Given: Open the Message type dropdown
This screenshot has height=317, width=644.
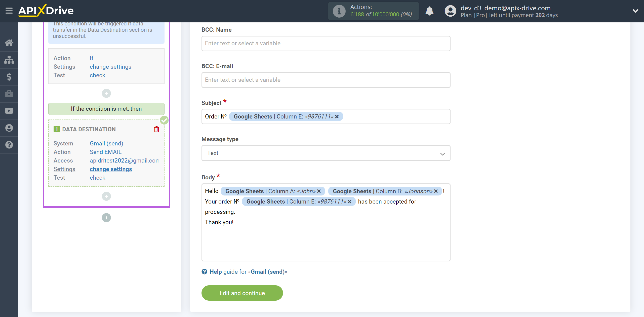Looking at the screenshot, I should (326, 153).
